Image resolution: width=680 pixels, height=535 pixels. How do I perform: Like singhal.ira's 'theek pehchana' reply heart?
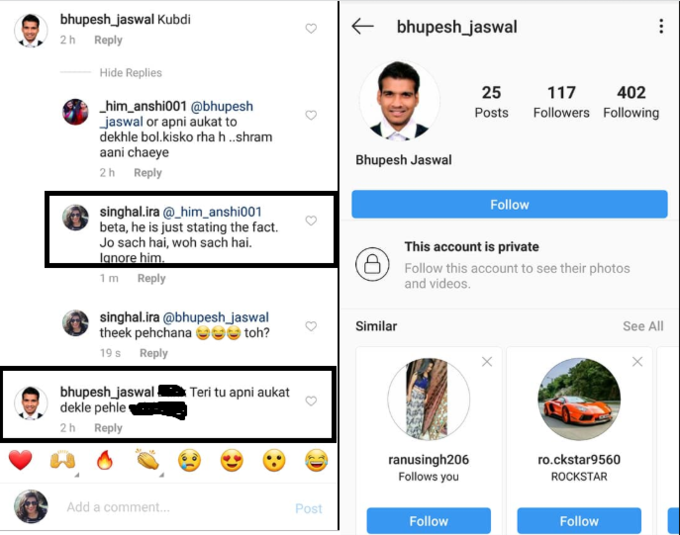pos(311,326)
